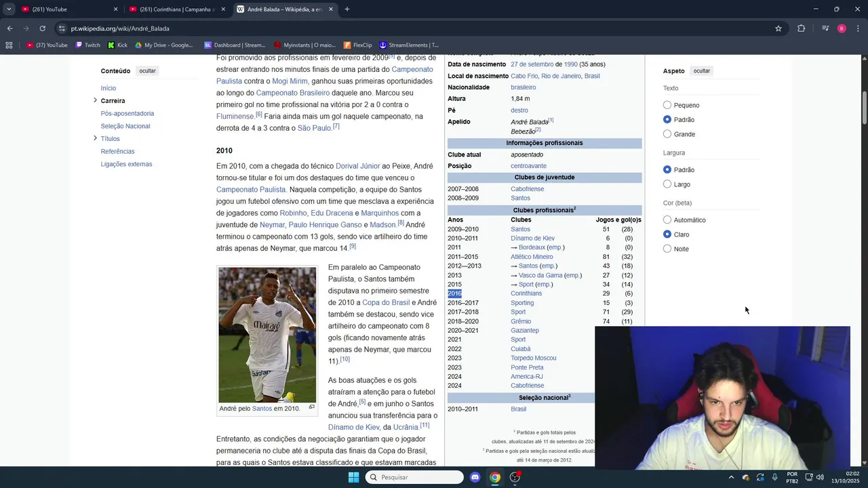Open the StreamElements bookmark
The height and width of the screenshot is (488, 868).
409,45
